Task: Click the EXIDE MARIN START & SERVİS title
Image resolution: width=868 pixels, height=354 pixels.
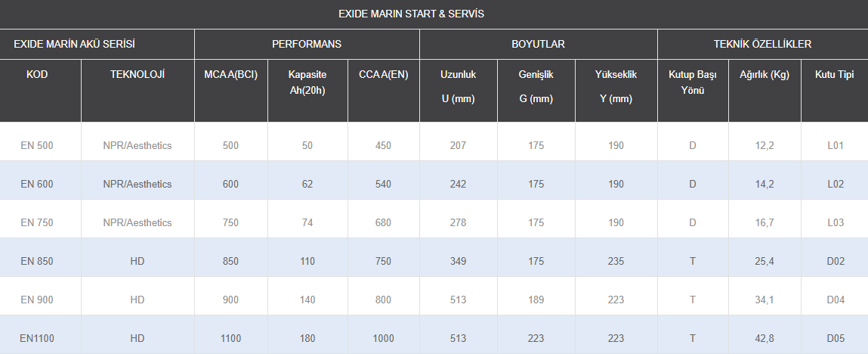Action: click(x=411, y=14)
